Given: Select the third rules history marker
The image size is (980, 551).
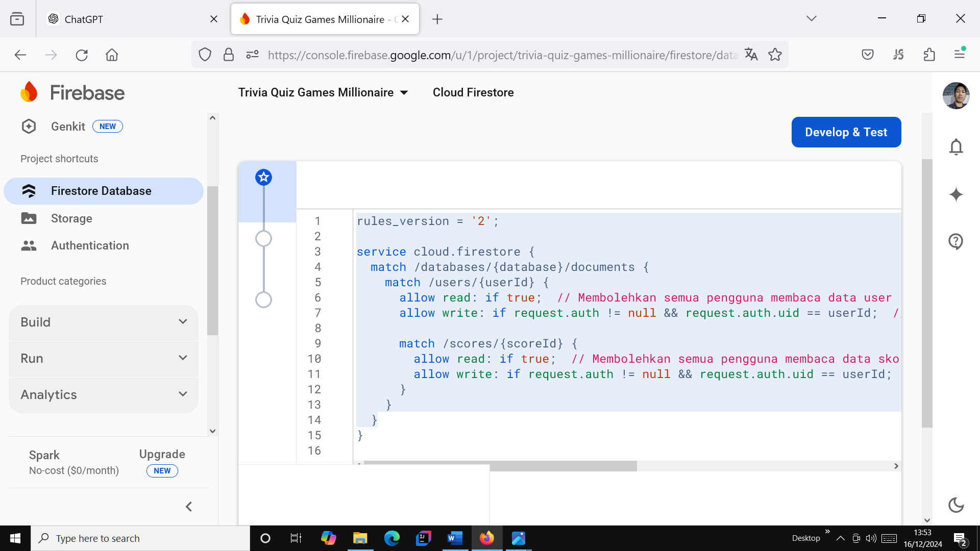Looking at the screenshot, I should click(263, 299).
